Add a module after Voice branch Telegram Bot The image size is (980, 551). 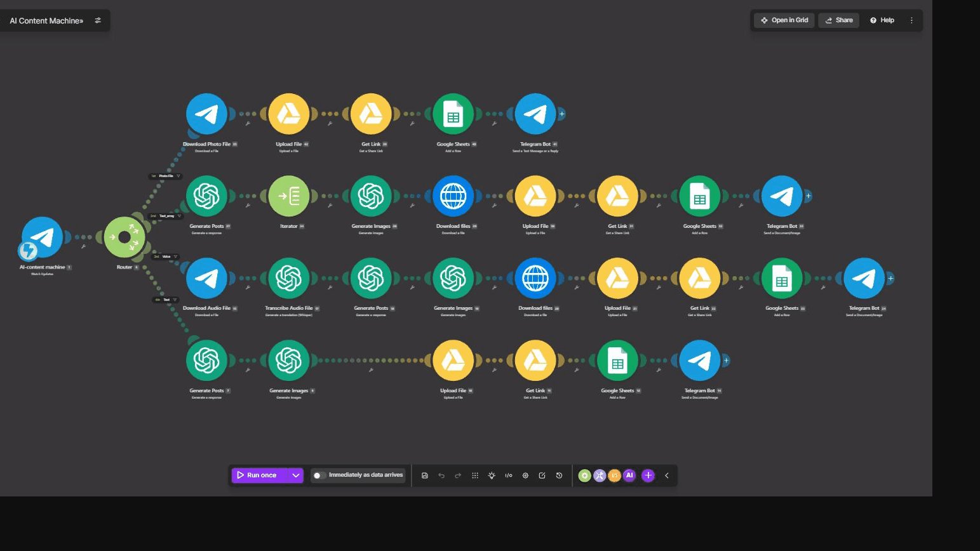pyautogui.click(x=890, y=278)
